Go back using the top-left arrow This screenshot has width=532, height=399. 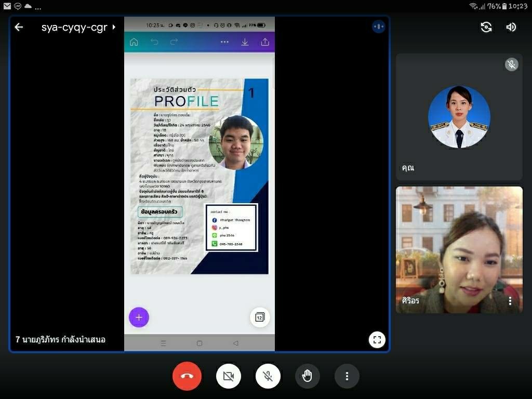click(19, 27)
